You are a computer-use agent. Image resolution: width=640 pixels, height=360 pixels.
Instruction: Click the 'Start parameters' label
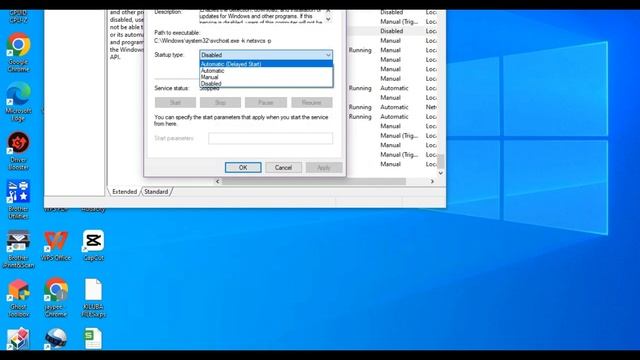[174, 138]
